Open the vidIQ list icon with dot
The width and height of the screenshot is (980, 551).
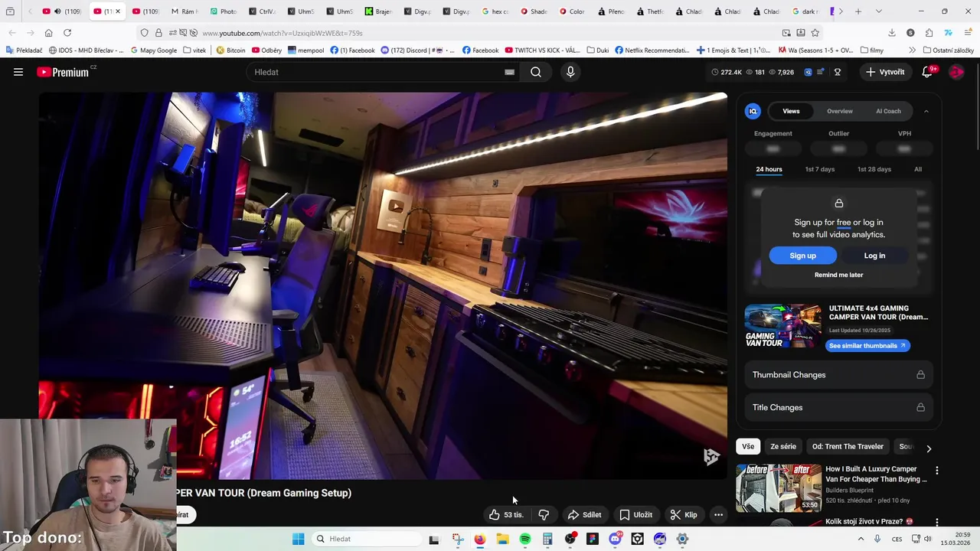coord(821,72)
